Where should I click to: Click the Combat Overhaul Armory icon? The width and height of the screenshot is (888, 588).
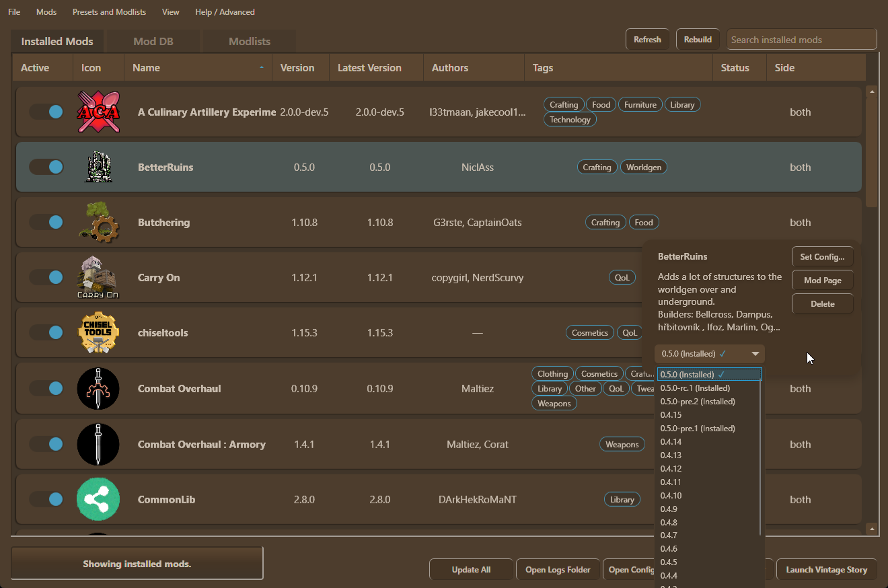point(98,445)
